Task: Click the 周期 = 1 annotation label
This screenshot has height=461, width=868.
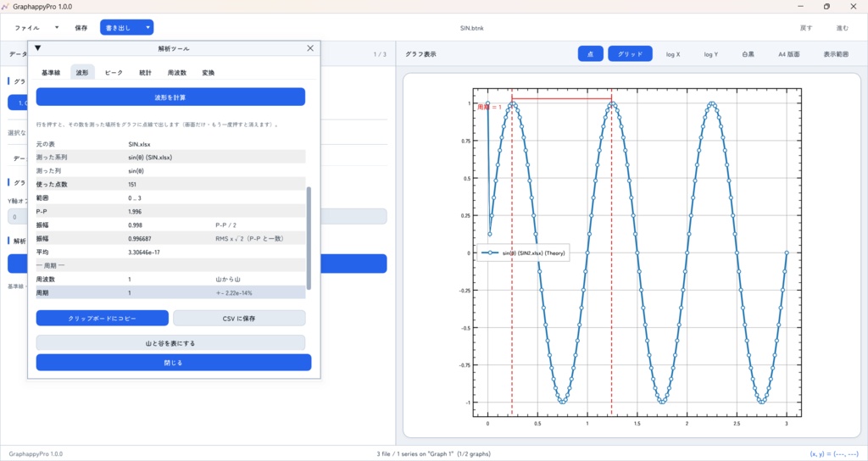Action: tap(489, 107)
